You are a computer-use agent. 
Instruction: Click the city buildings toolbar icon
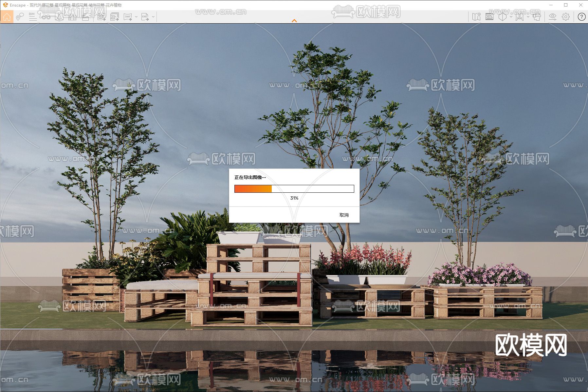point(72,17)
